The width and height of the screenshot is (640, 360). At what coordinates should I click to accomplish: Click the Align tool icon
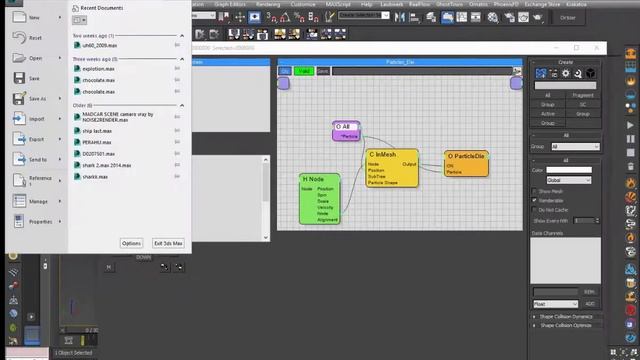414,17
